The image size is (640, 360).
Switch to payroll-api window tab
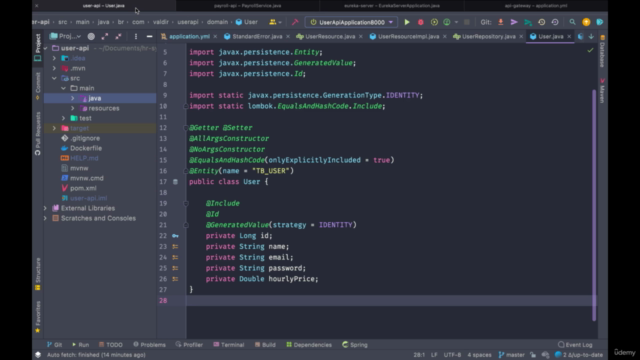point(248,6)
